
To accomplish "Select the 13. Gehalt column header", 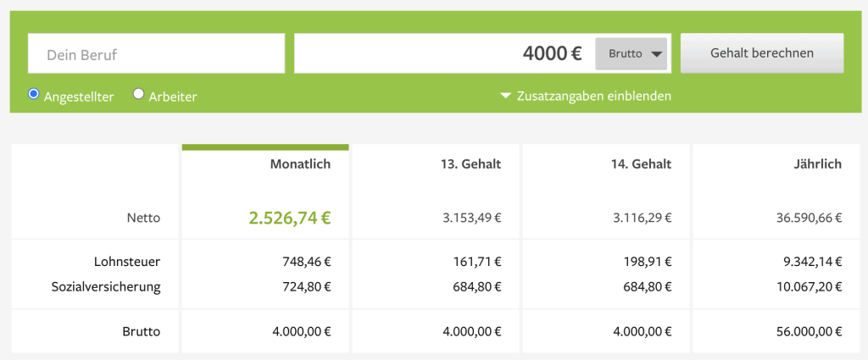I will click(x=472, y=163).
